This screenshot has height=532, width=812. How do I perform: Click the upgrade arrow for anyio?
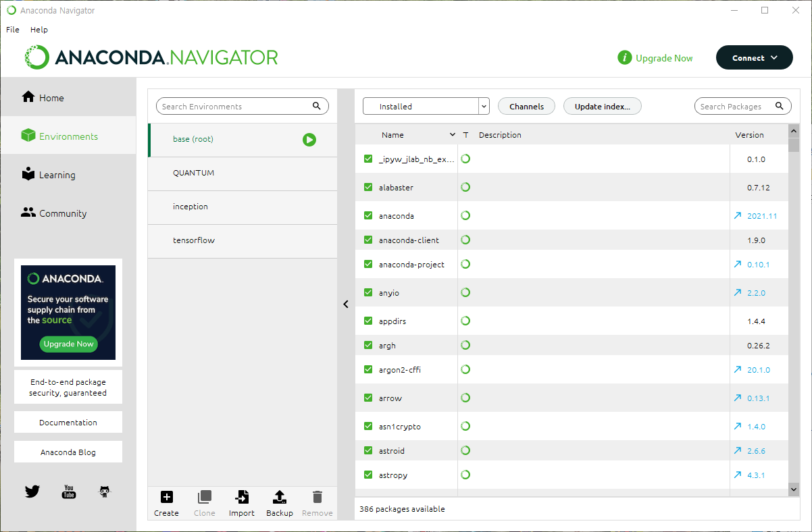(737, 292)
